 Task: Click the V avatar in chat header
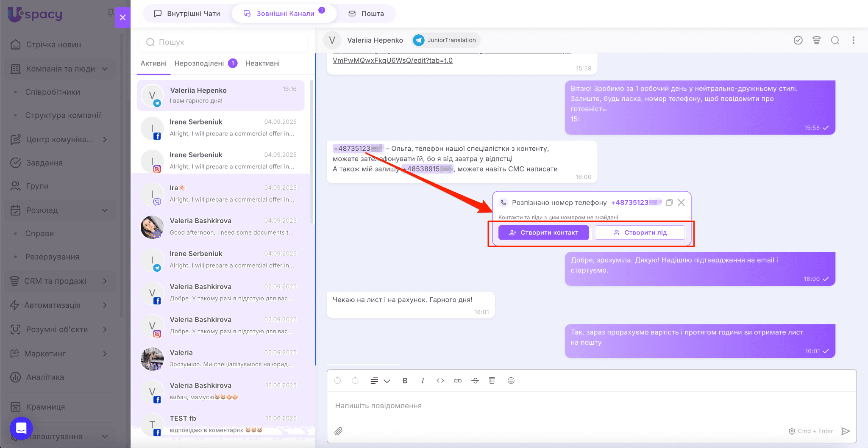tap(332, 40)
